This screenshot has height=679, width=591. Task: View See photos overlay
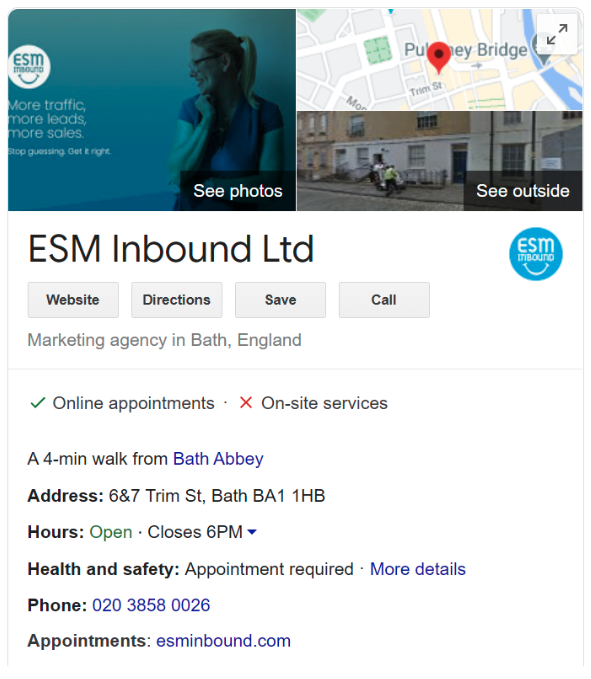pos(238,191)
